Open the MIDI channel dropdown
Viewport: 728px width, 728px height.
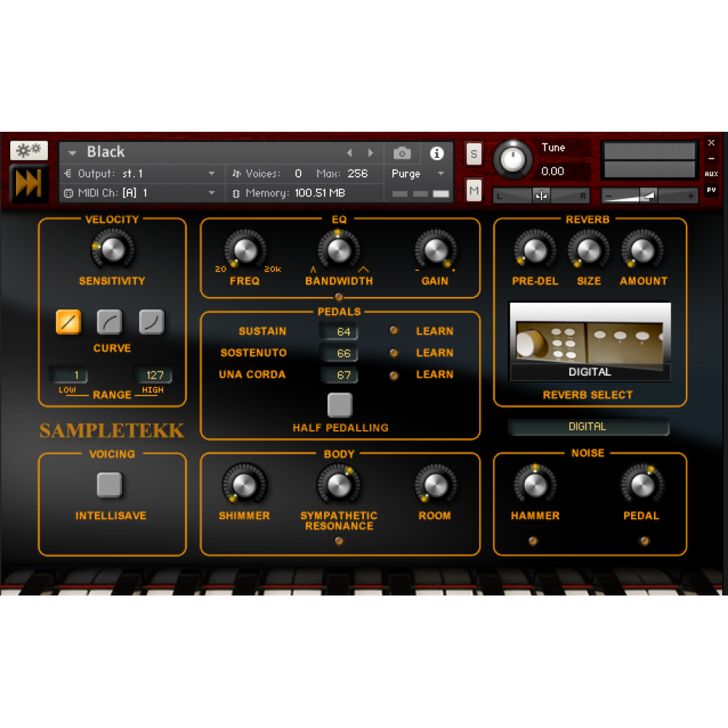click(x=212, y=193)
